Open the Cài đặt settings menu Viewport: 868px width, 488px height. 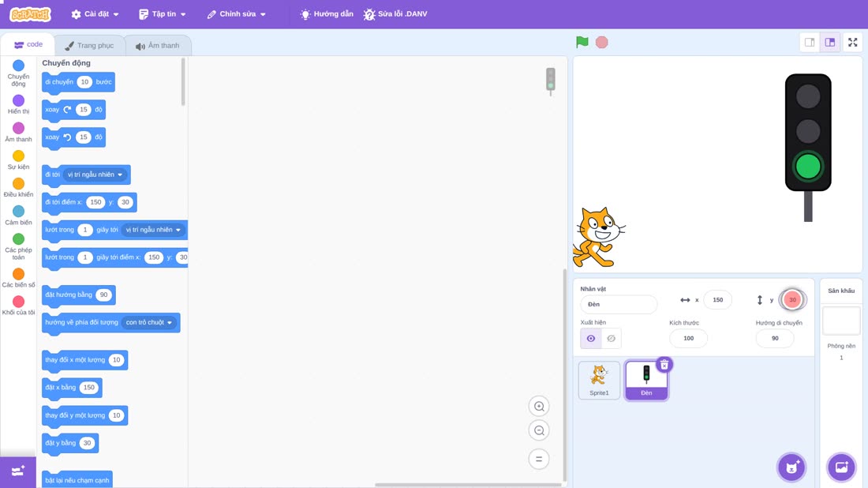coord(95,14)
